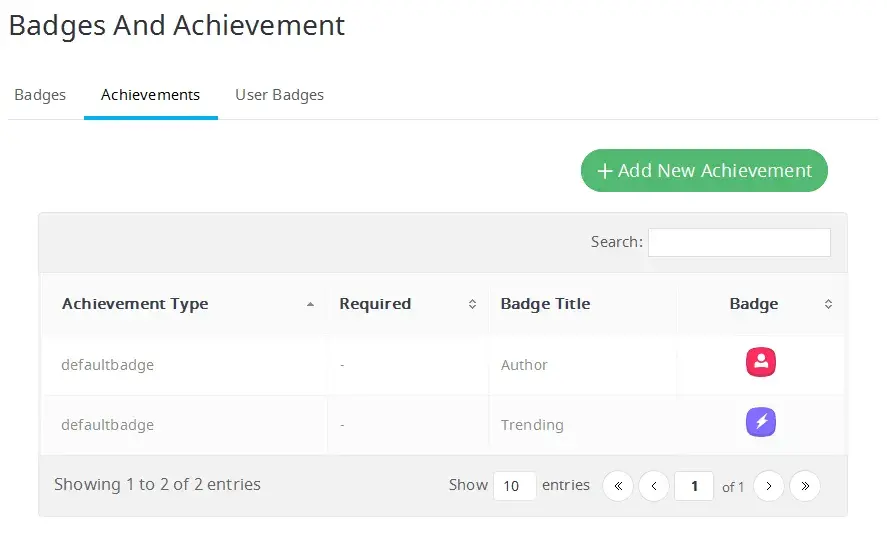Go to the previous page arrow
887x539 pixels.
653,486
